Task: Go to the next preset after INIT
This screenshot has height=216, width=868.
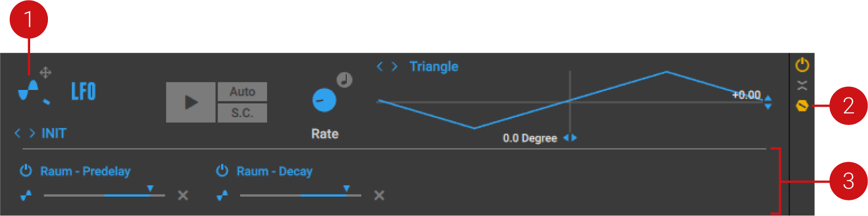Action: 32,133
